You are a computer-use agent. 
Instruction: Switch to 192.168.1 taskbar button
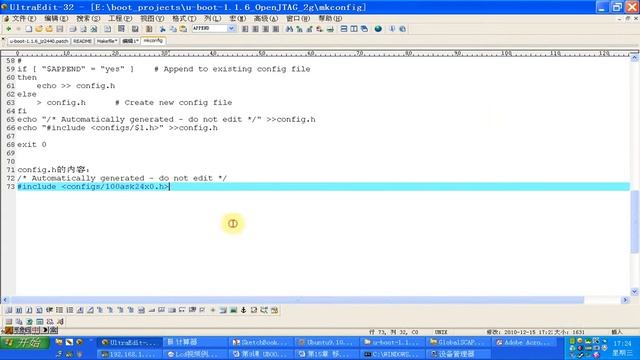click(129, 354)
